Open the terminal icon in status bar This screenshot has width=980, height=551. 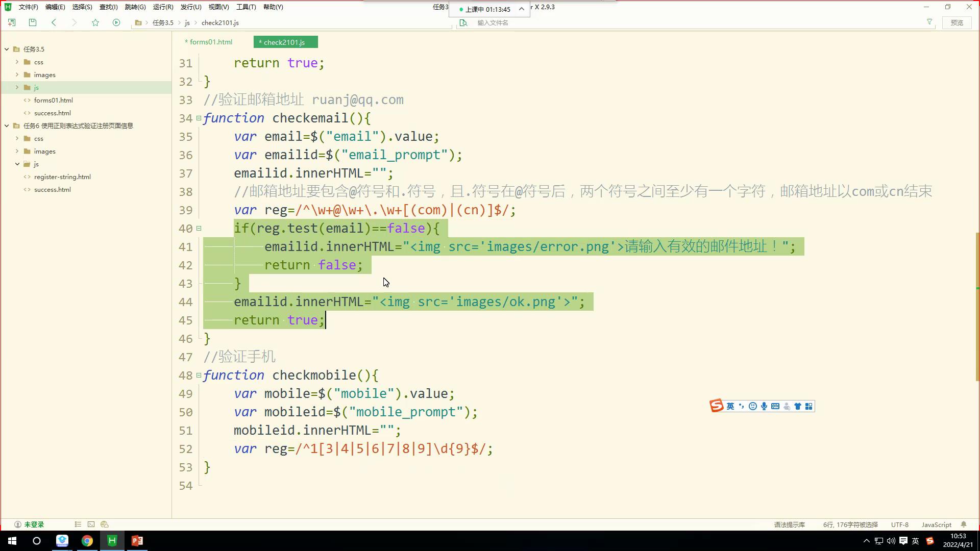[91, 524]
